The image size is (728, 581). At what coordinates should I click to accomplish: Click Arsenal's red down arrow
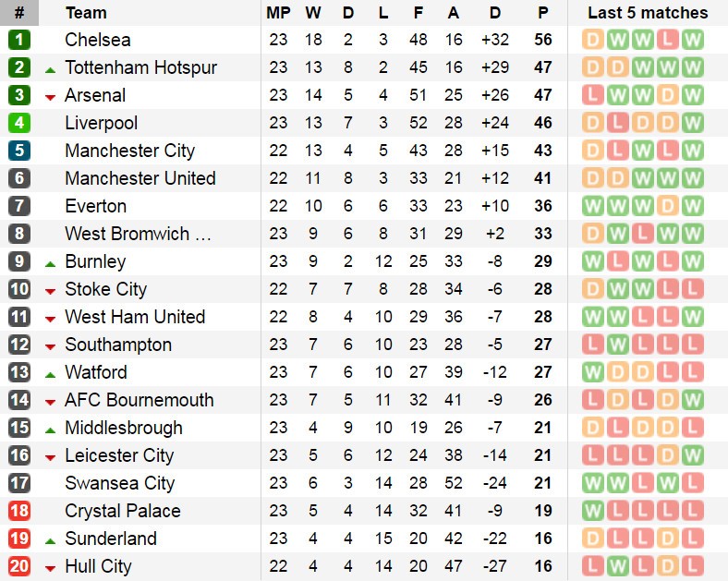[x=50, y=98]
